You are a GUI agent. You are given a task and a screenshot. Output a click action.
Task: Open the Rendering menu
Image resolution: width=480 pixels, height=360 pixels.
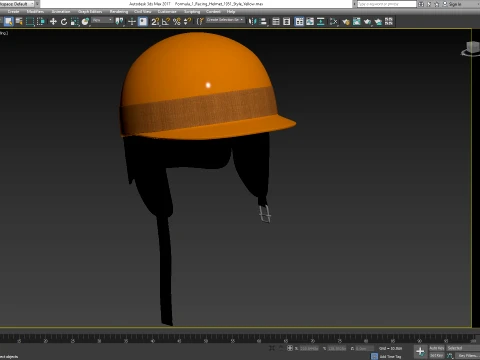coord(119,12)
